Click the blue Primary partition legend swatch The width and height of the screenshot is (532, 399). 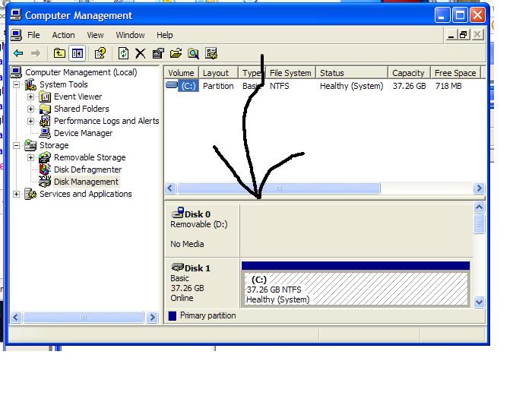(x=173, y=316)
